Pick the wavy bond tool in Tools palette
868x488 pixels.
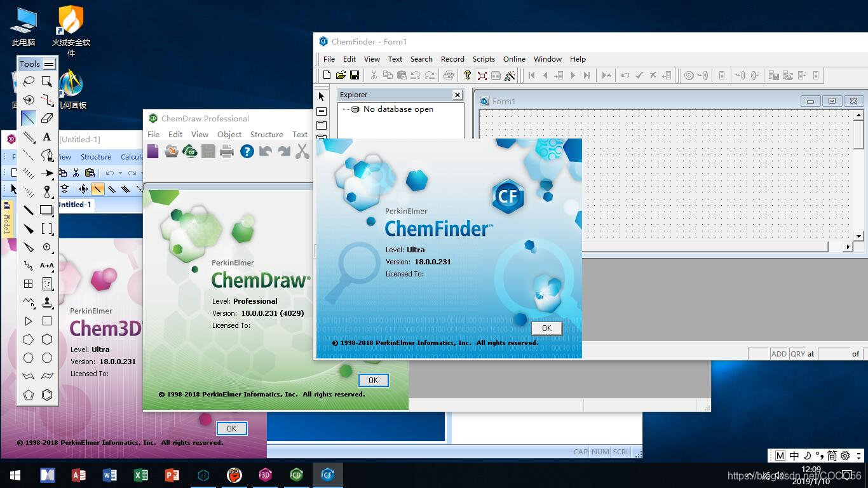pos(29,266)
